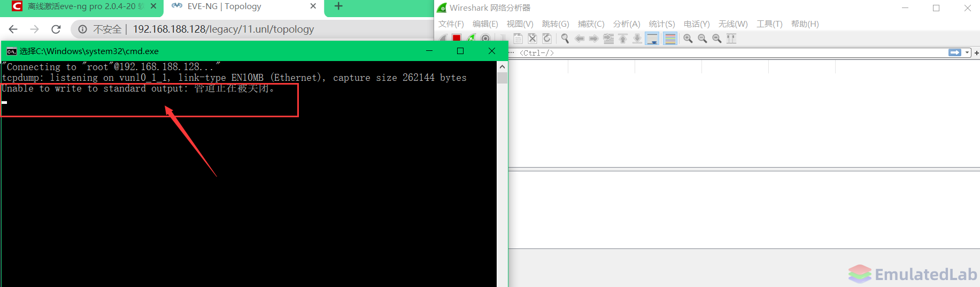Open Wireshark 视图(V) menu

520,24
